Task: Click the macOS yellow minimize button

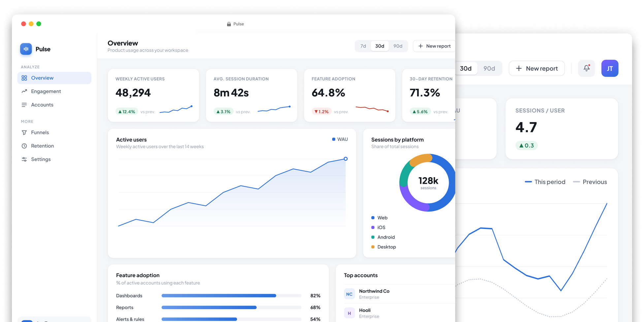Action: tap(31, 24)
